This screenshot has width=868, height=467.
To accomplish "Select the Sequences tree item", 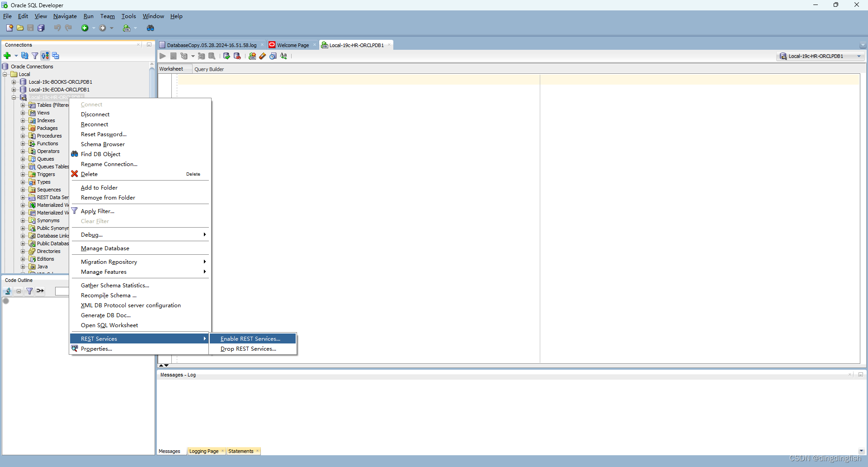I will click(x=49, y=190).
